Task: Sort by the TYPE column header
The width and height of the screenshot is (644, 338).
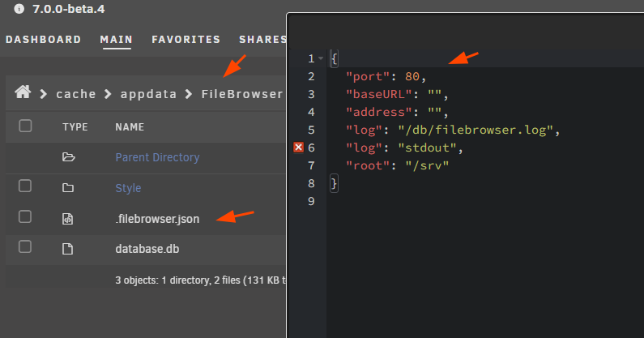Action: point(75,127)
